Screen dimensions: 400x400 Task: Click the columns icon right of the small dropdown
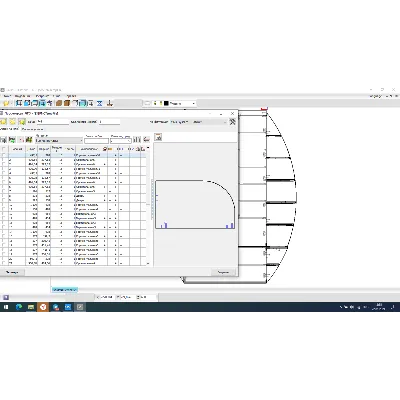(137, 140)
